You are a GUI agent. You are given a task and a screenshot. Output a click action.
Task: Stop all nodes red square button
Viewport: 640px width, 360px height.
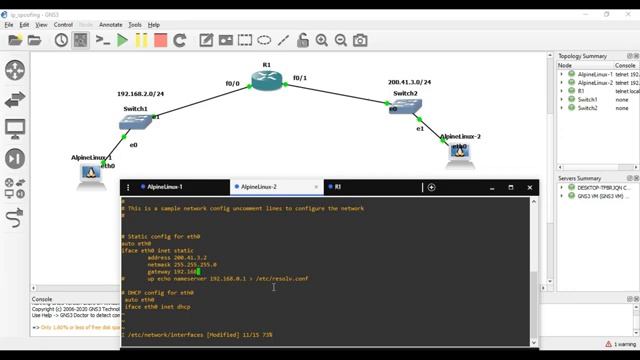pos(160,40)
